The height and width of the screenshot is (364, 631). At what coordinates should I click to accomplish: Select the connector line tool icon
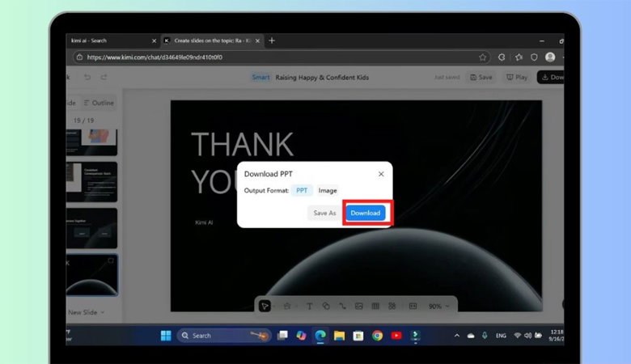tap(342, 306)
